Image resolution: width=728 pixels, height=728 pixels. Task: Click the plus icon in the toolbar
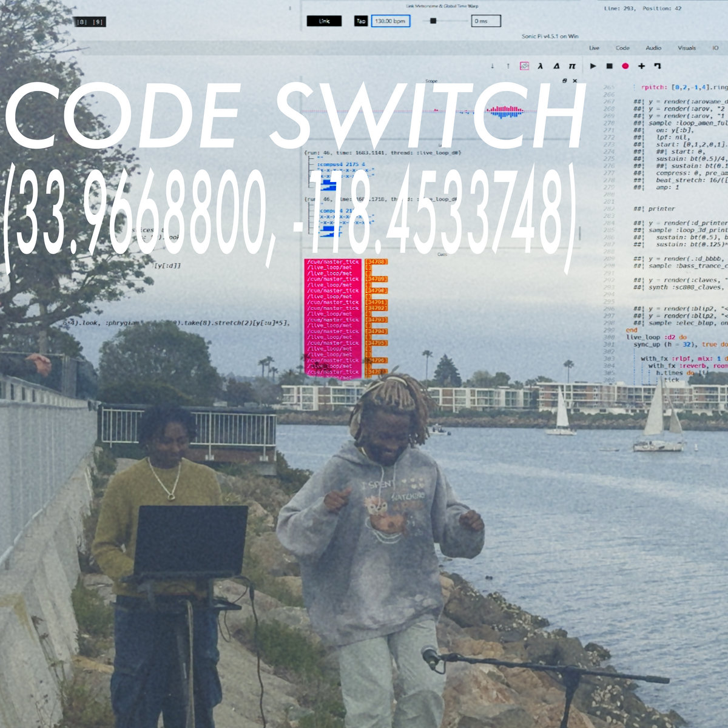641,66
